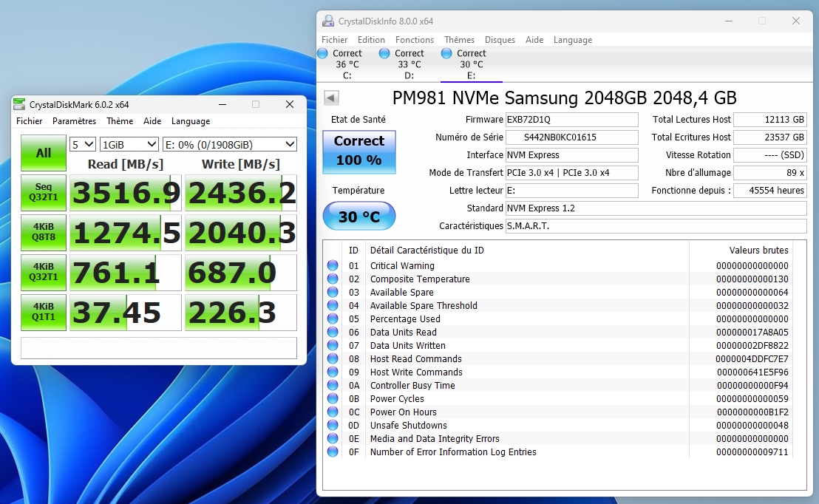Open the test size dropdown showing 1GiB
This screenshot has width=819, height=504.
[129, 144]
